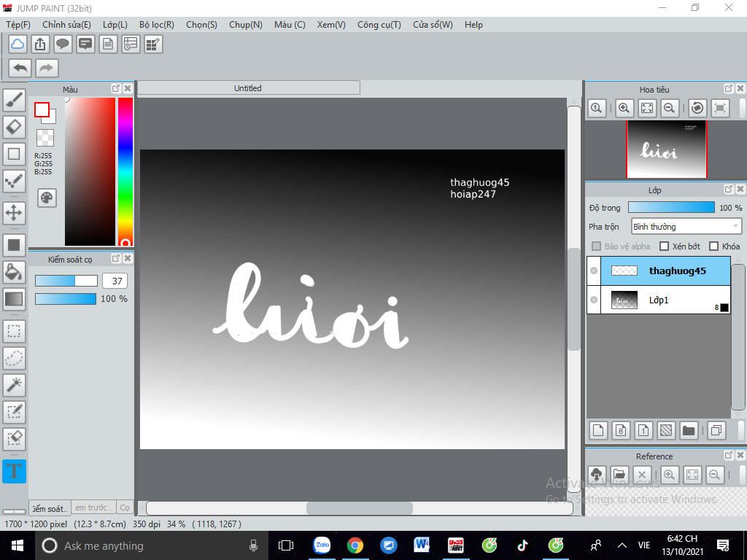Open the Chỉnh sửa(E) menu

pyautogui.click(x=66, y=25)
